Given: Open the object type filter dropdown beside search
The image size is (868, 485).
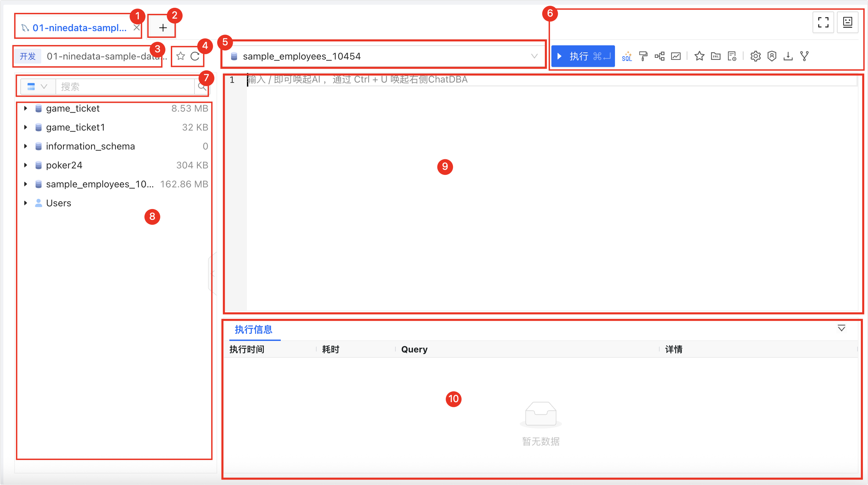Looking at the screenshot, I should [37, 87].
